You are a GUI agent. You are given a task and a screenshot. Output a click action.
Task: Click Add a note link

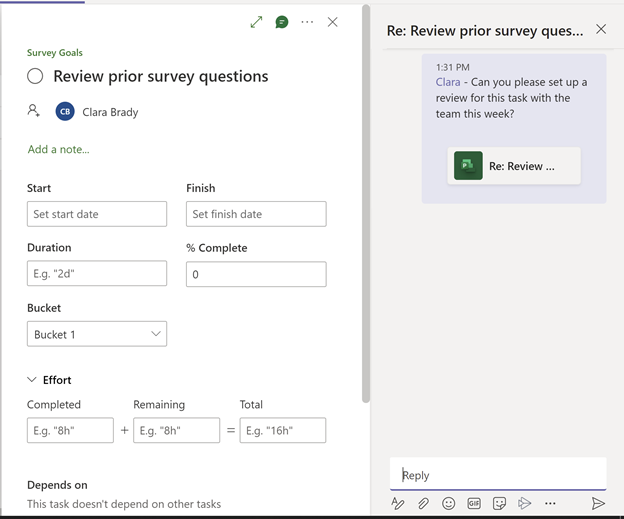(58, 149)
